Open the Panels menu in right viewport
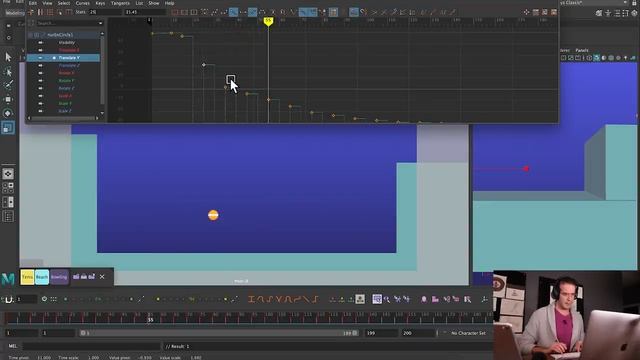This screenshot has width=640, height=360. coord(582,50)
